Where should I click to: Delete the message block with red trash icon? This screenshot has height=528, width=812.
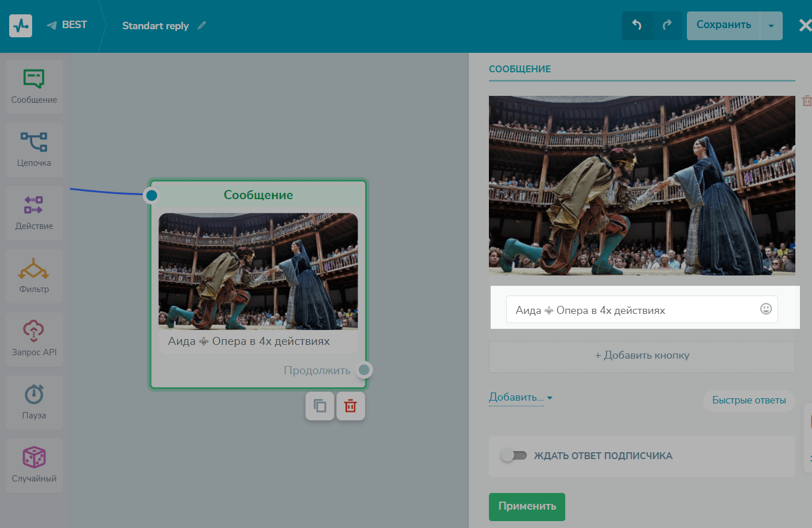351,406
